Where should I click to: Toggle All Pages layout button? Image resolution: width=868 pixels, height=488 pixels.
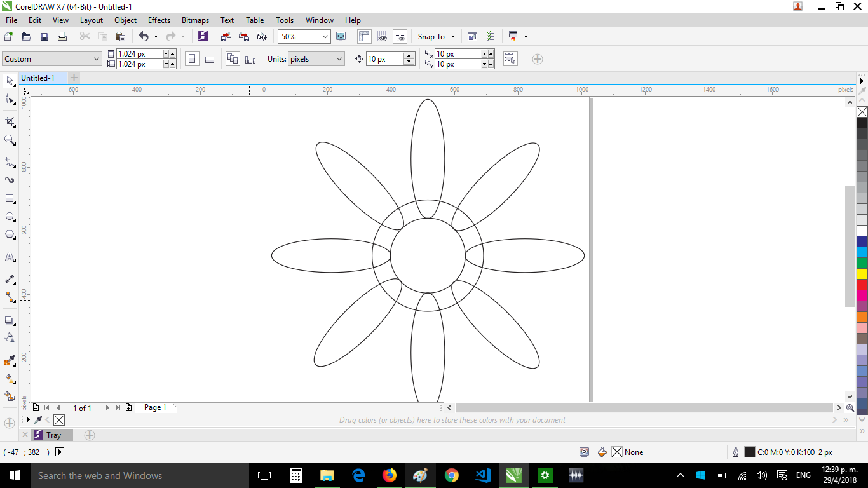tap(233, 59)
